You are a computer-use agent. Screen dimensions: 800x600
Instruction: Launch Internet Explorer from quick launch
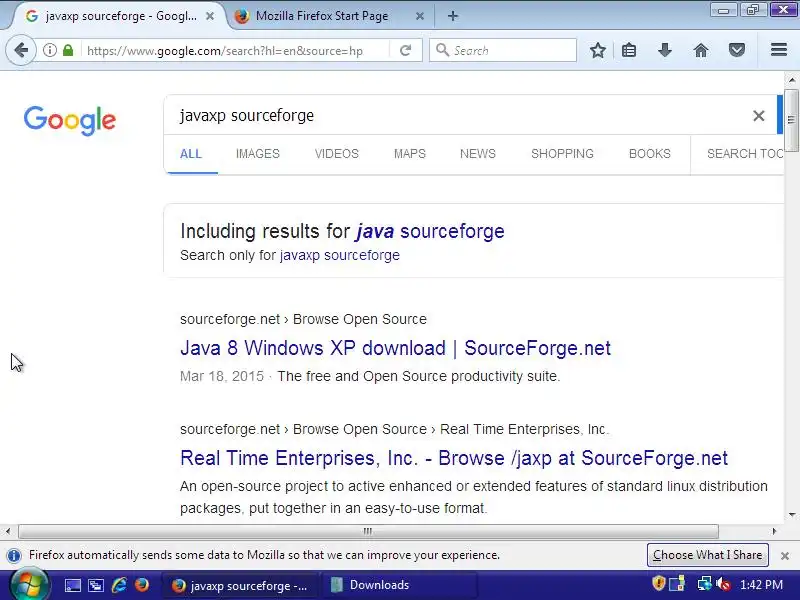click(x=119, y=585)
